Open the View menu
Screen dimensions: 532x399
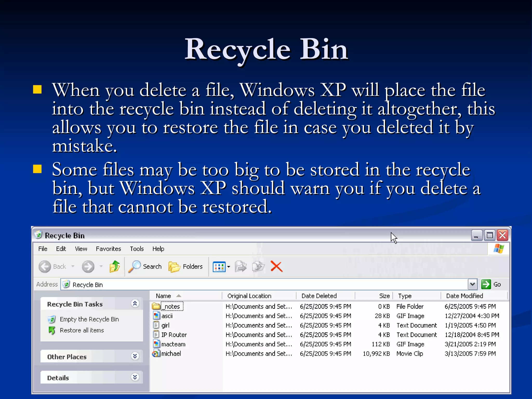(x=81, y=249)
